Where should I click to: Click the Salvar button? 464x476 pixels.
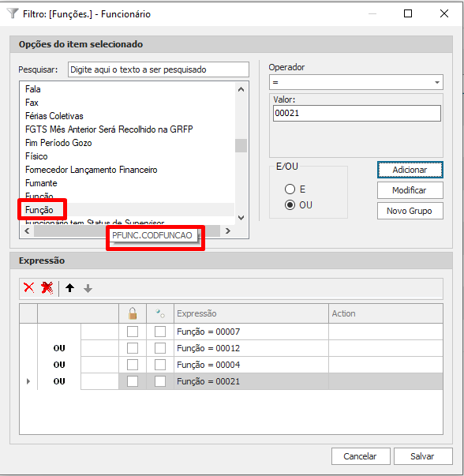pyautogui.click(x=423, y=456)
